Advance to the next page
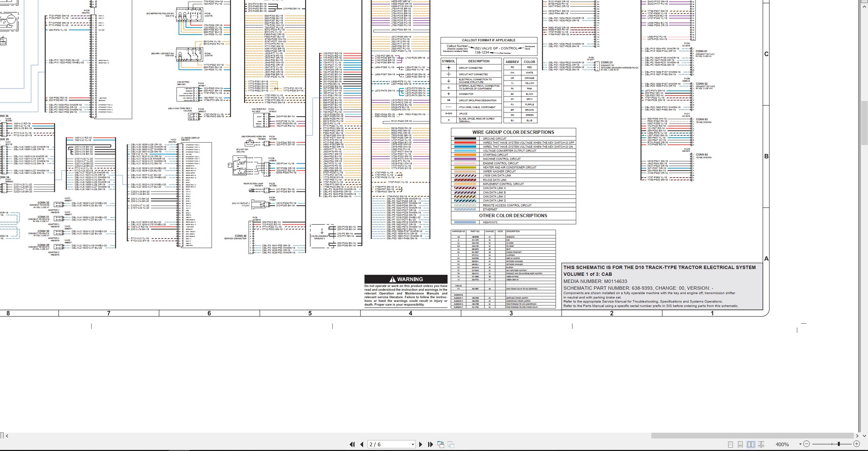 (x=421, y=444)
